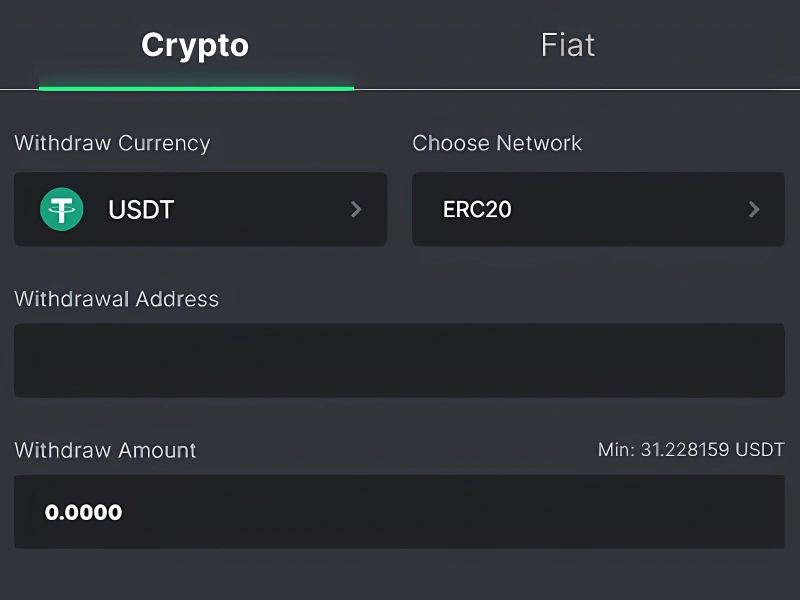
Task: Focus the Withdraw Amount input field
Action: (399, 512)
